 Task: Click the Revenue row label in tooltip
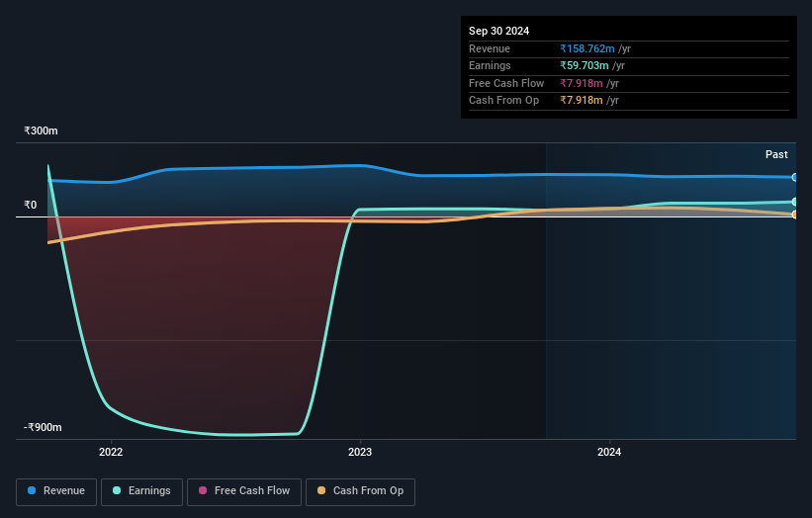point(490,48)
